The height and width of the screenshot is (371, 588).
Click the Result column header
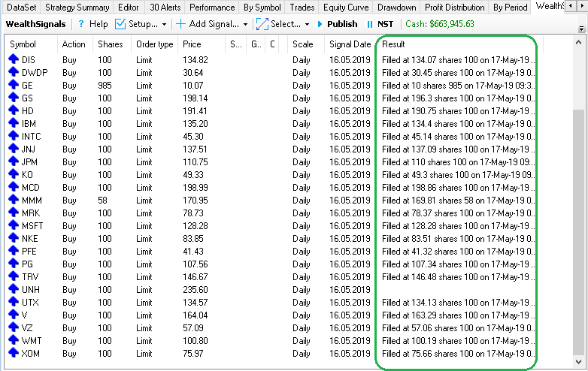click(393, 44)
